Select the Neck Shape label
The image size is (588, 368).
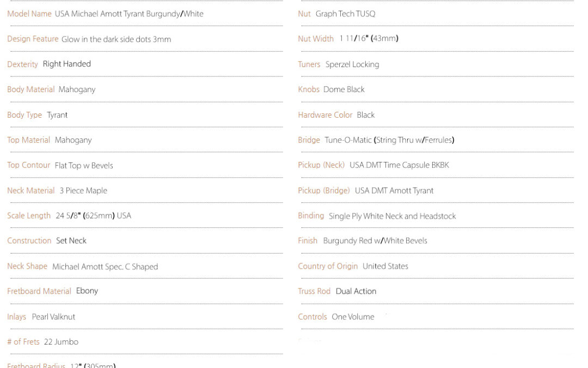pos(27,266)
